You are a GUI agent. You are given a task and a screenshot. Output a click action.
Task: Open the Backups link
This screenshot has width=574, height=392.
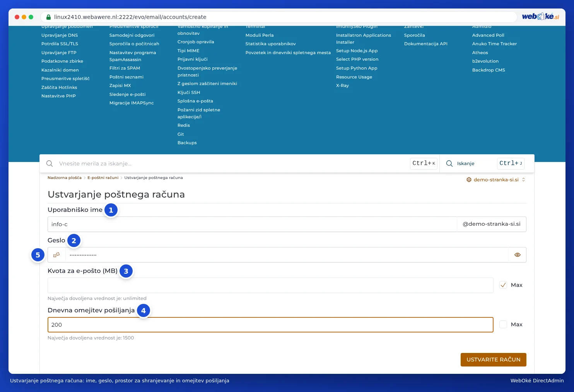point(187,143)
